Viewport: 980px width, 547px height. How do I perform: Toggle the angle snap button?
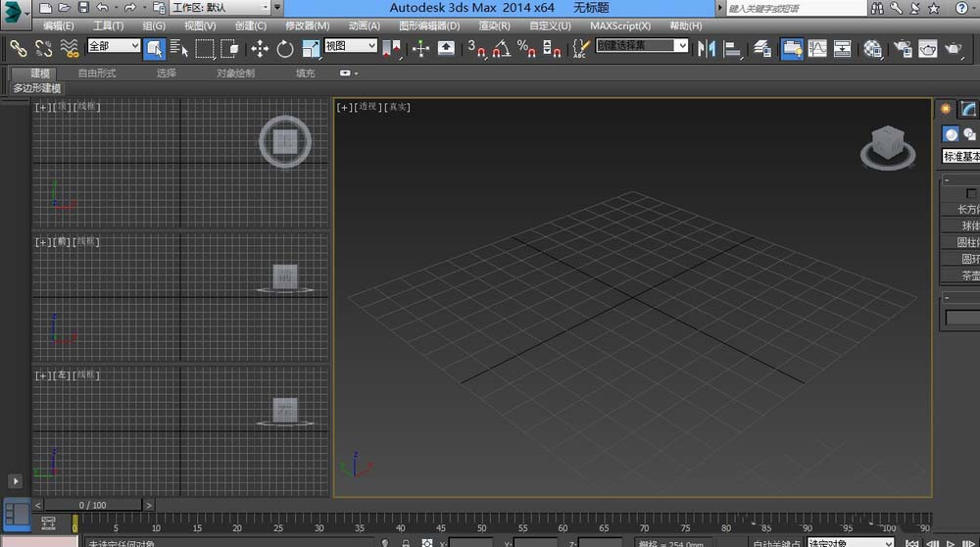click(502, 48)
